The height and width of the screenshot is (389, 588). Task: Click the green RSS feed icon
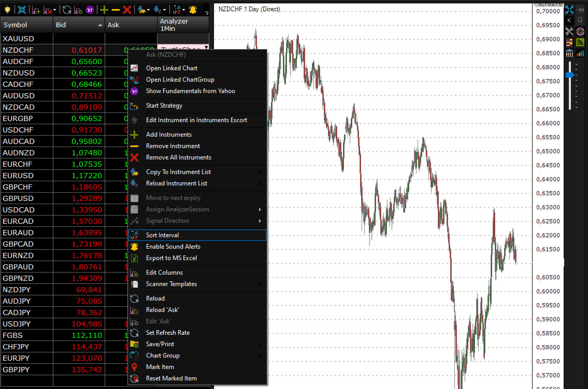(x=580, y=42)
